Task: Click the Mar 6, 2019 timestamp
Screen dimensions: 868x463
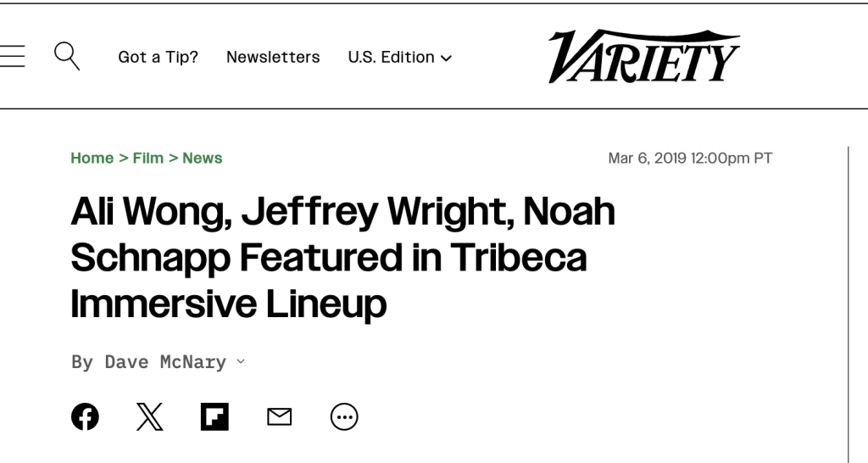Action: tap(690, 159)
